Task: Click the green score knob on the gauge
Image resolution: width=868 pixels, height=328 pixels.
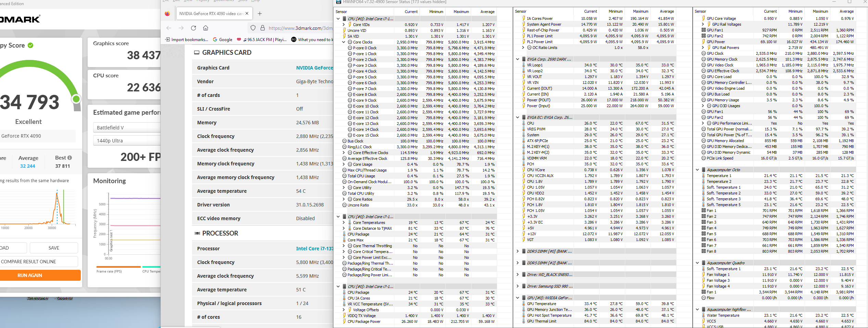Action: click(76, 99)
